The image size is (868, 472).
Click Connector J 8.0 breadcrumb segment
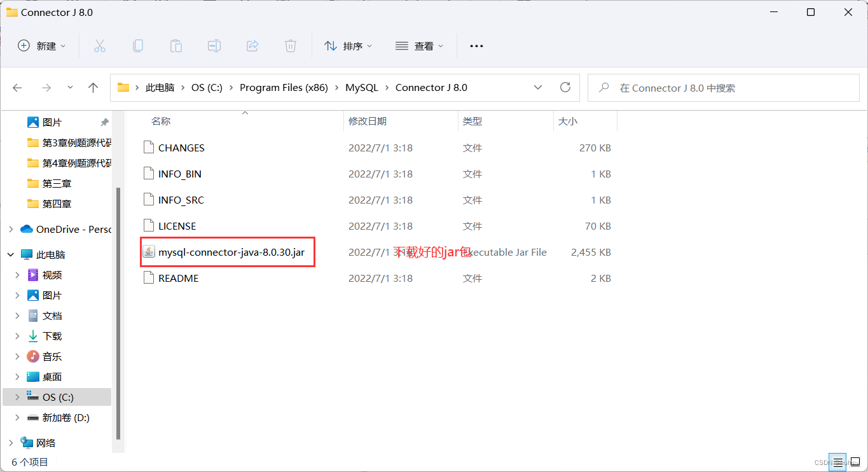pos(431,88)
